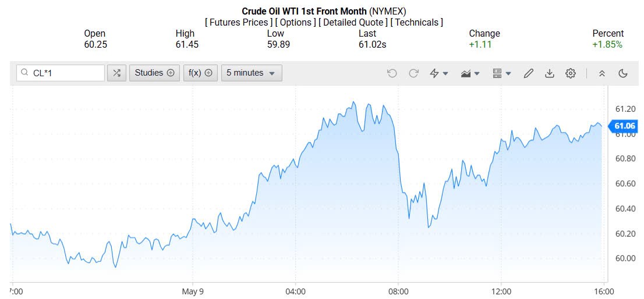Image resolution: width=644 pixels, height=299 pixels.
Task: Toggle dark mode moon icon
Action: pos(623,73)
